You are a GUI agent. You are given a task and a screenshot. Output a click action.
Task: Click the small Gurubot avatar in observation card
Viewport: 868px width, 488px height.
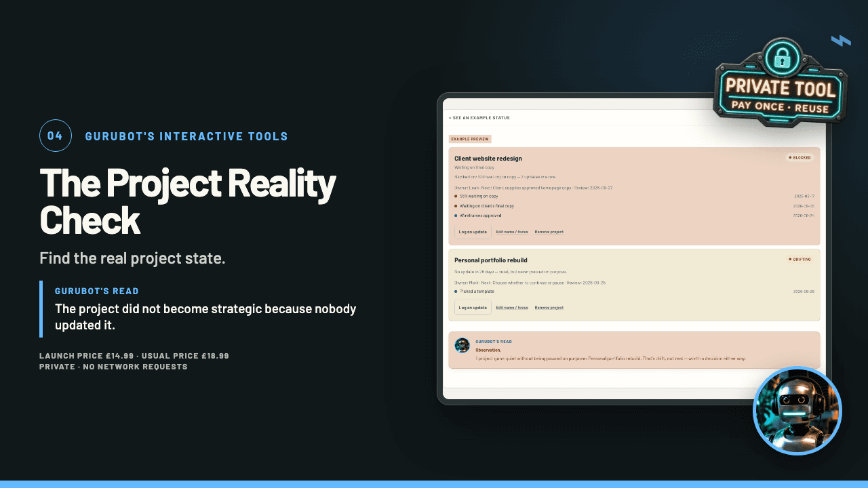coord(462,346)
